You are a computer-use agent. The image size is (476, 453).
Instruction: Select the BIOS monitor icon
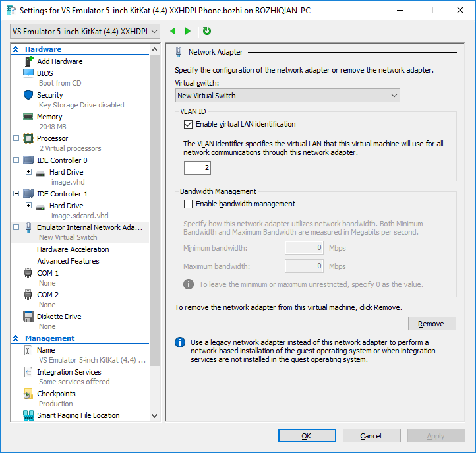point(28,73)
